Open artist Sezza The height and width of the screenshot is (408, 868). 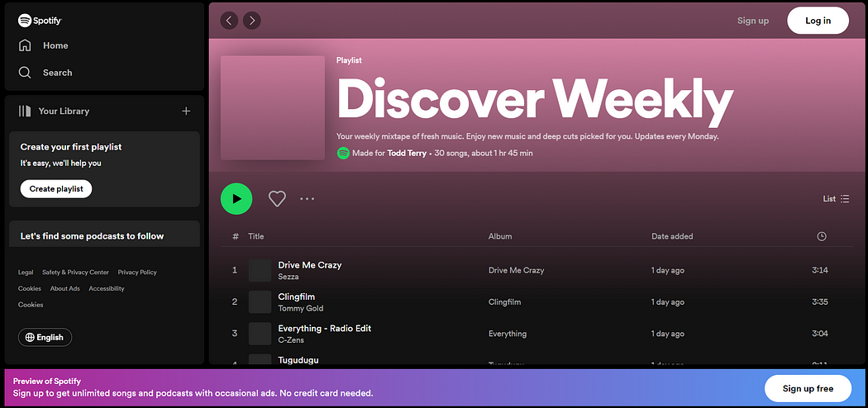pos(288,277)
